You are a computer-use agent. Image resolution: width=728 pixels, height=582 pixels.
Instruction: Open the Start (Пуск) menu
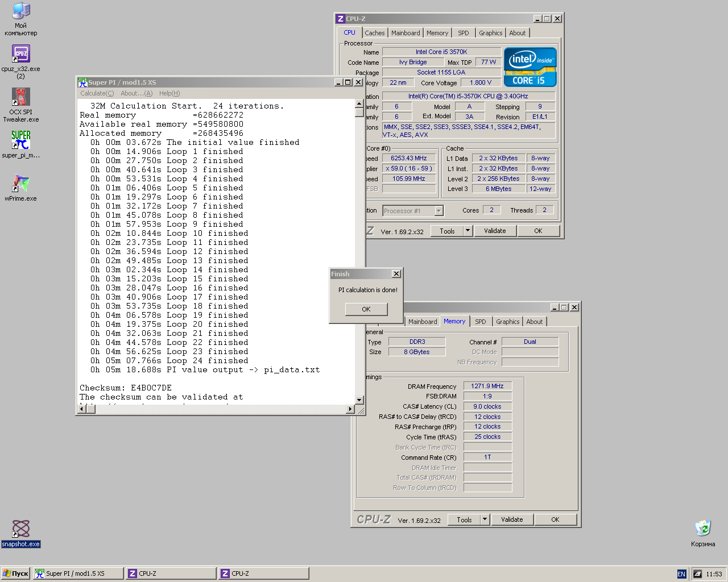tap(15, 573)
